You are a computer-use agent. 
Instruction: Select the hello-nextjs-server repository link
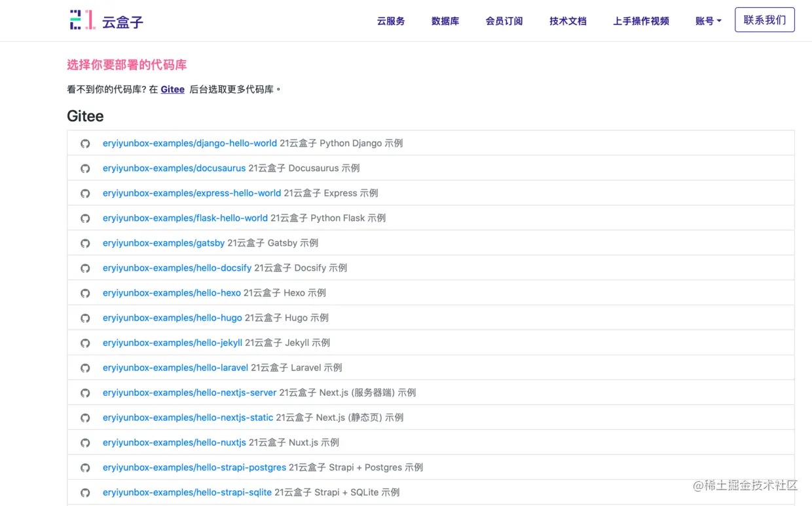point(189,392)
